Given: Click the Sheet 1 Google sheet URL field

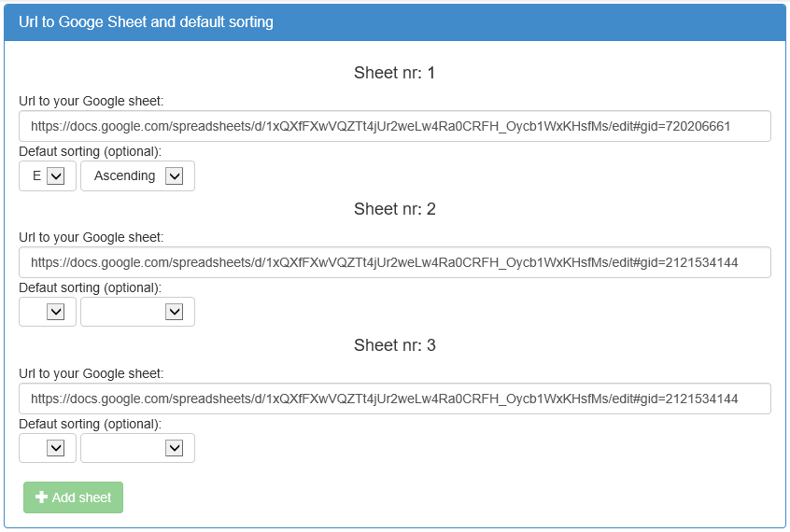Looking at the screenshot, I should point(394,126).
